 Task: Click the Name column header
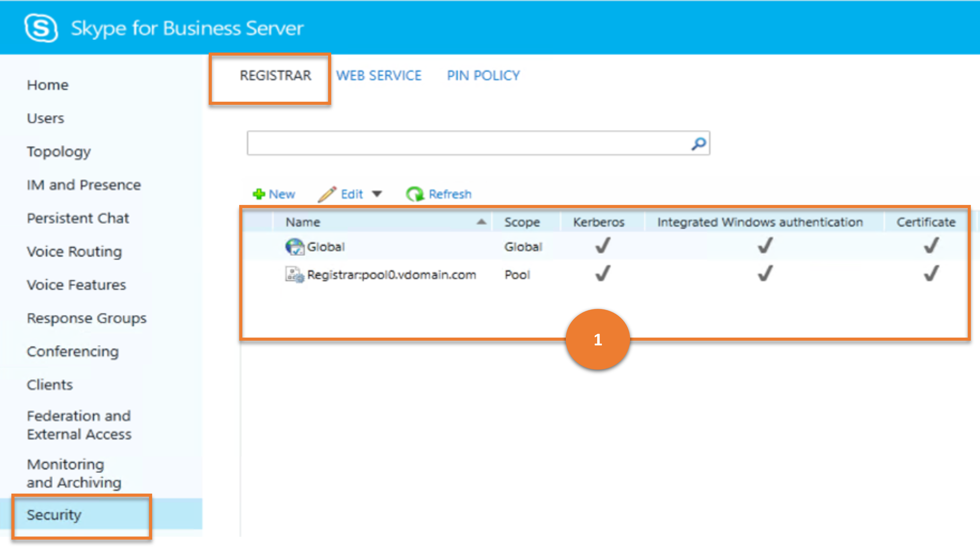(x=303, y=222)
